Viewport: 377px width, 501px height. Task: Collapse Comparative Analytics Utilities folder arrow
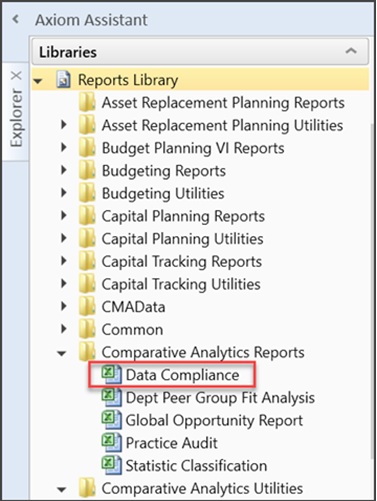62,489
